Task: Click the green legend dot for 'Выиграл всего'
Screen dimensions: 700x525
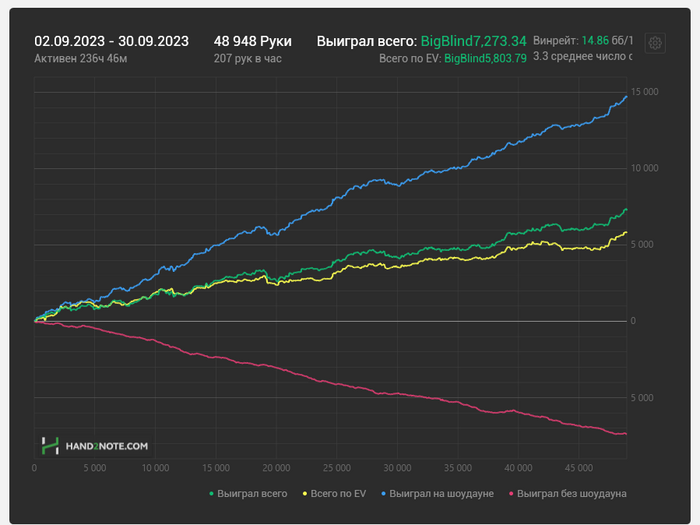Action: click(212, 494)
